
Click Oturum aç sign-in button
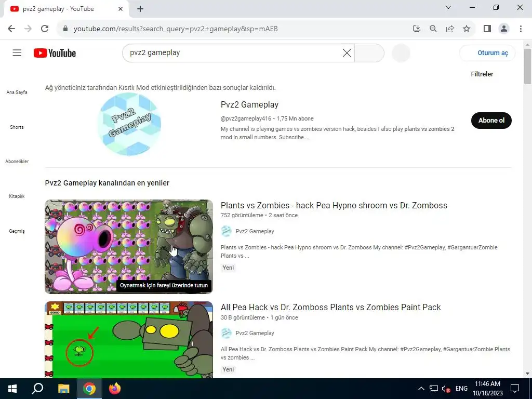487,53
